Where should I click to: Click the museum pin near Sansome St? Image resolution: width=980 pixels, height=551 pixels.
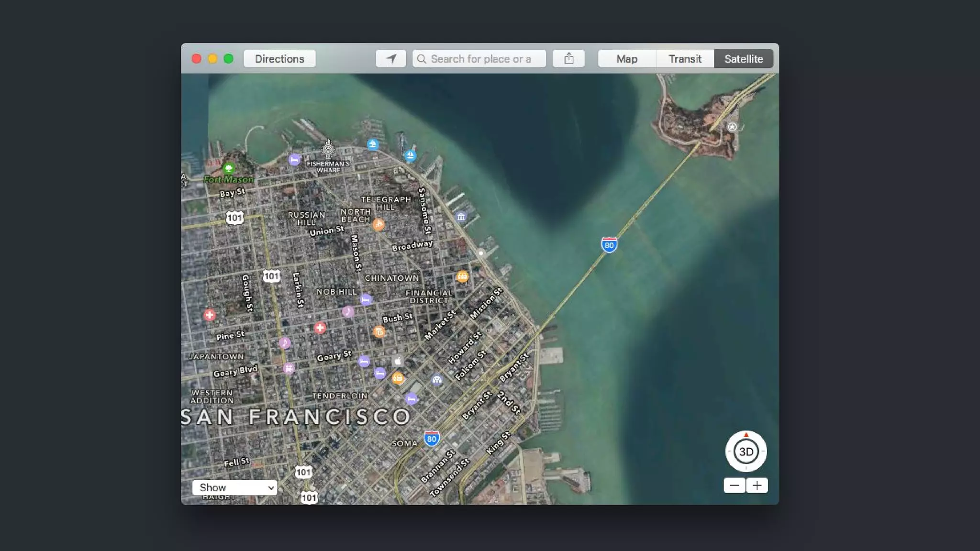461,217
